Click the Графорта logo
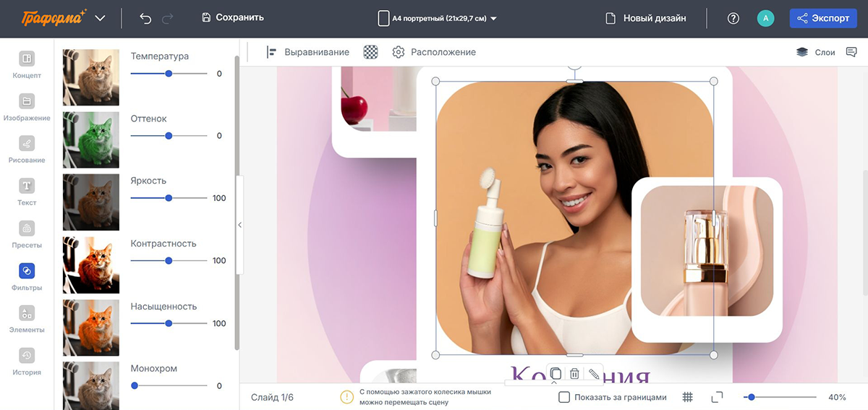Viewport: 868px width, 410px height. [54, 17]
